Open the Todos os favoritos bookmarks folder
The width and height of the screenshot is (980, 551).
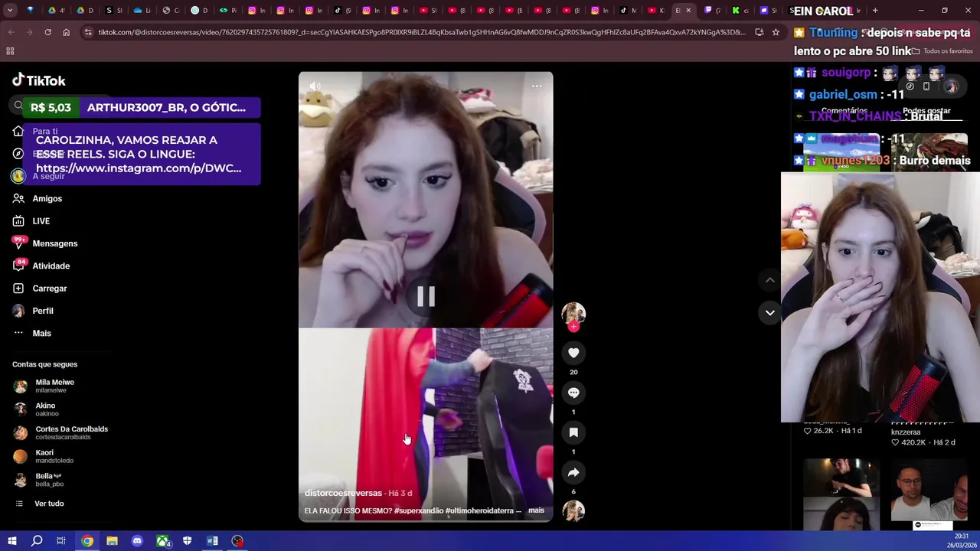coord(942,51)
